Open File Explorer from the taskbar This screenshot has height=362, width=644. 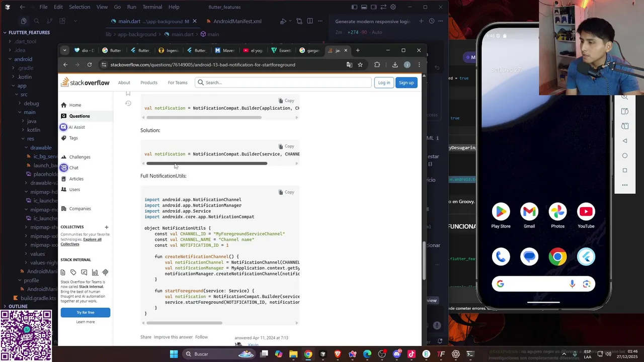293,354
